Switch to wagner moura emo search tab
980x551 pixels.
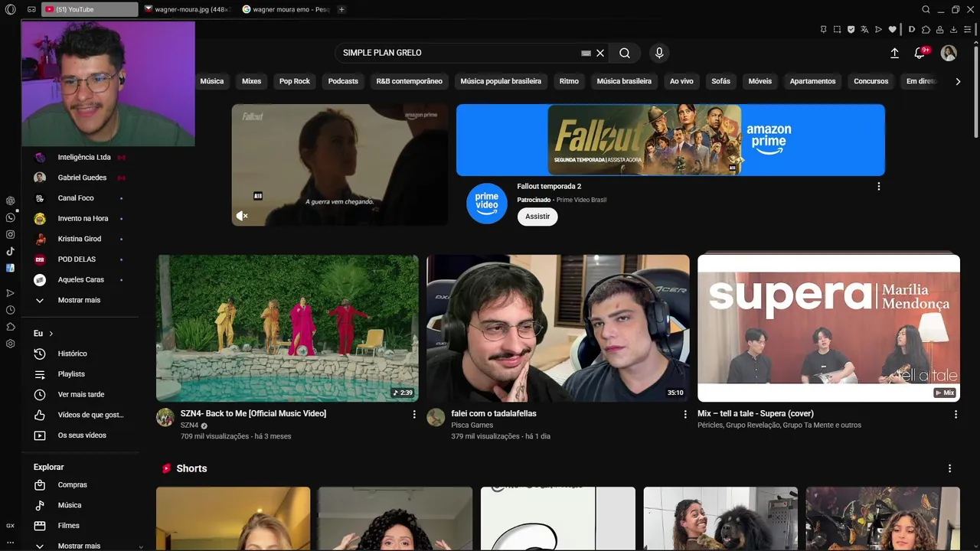pos(286,9)
